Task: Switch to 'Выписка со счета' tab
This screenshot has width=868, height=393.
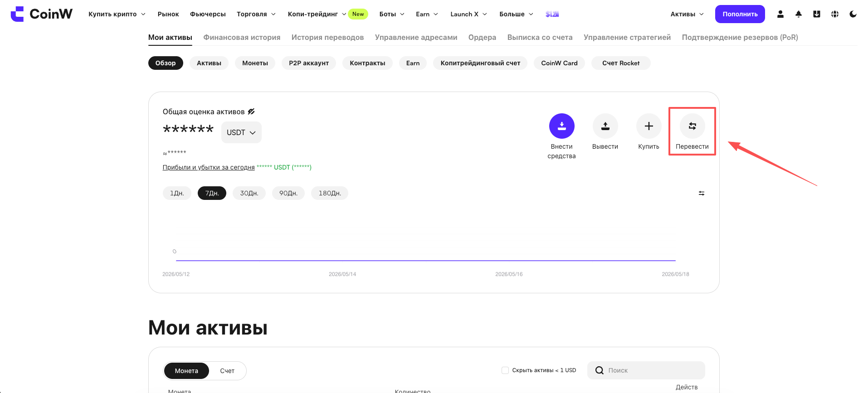Action: [540, 37]
